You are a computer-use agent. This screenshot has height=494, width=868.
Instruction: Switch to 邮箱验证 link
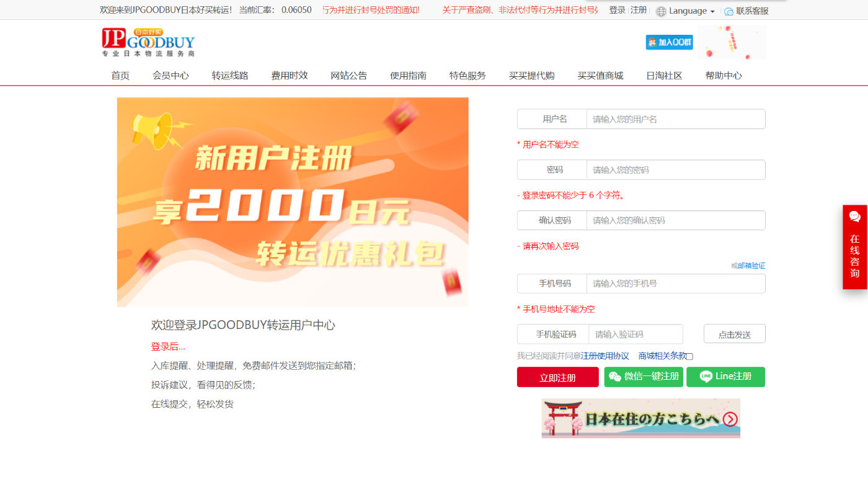point(751,266)
